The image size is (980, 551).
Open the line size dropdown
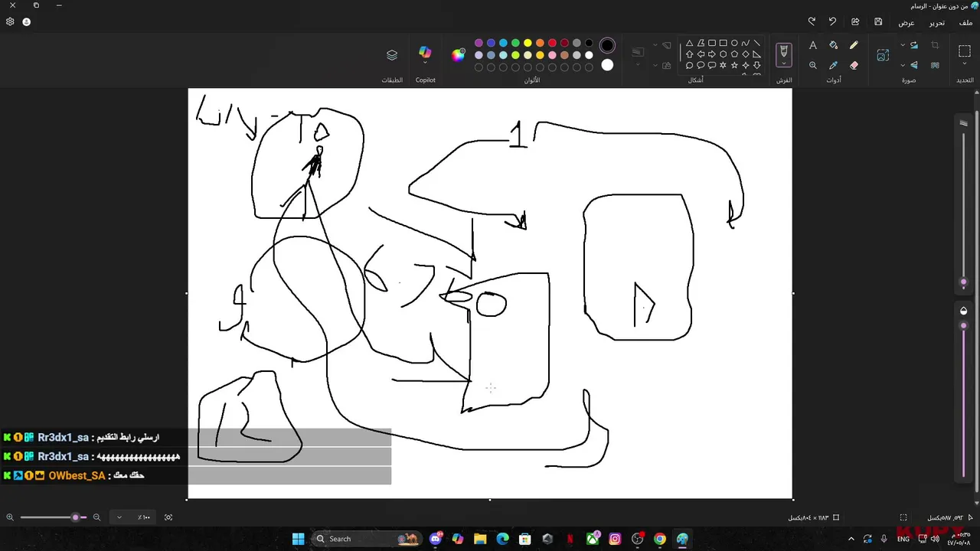638,64
